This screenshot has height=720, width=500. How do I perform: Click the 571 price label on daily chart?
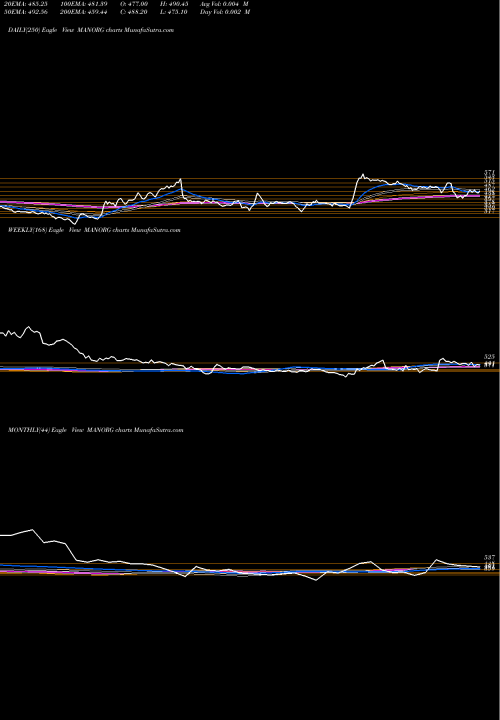click(489, 172)
